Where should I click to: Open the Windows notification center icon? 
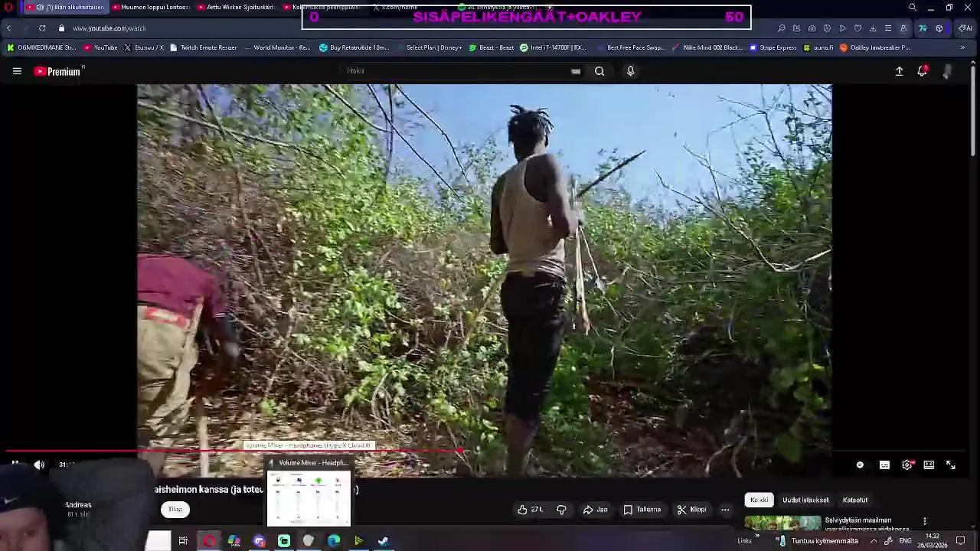pyautogui.click(x=961, y=541)
